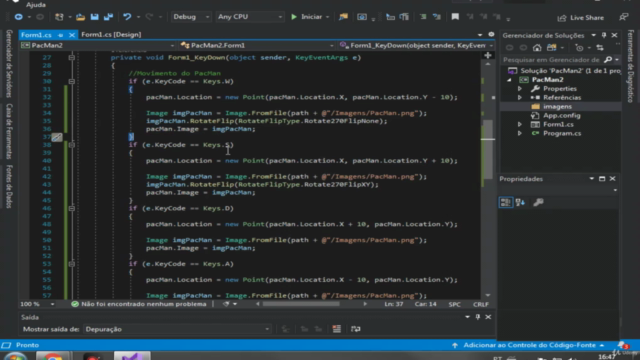Click the quick actions screwdriver icon at line 37
Image resolution: width=640 pixels, height=360 pixels.
pyautogui.click(x=57, y=137)
